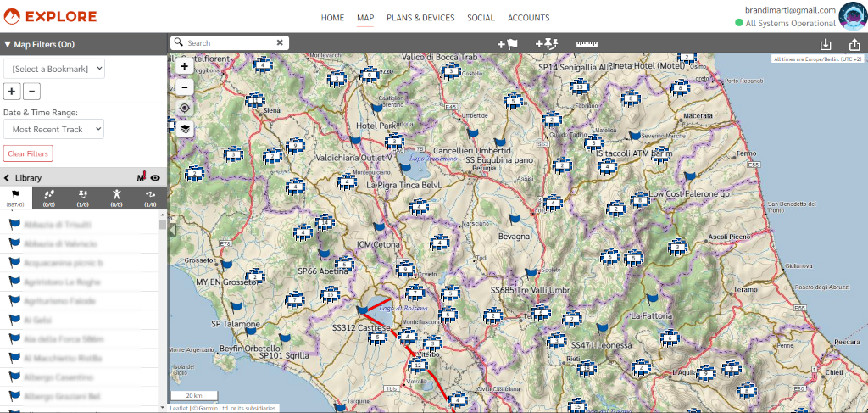Click the Clear Filters button

pos(28,153)
